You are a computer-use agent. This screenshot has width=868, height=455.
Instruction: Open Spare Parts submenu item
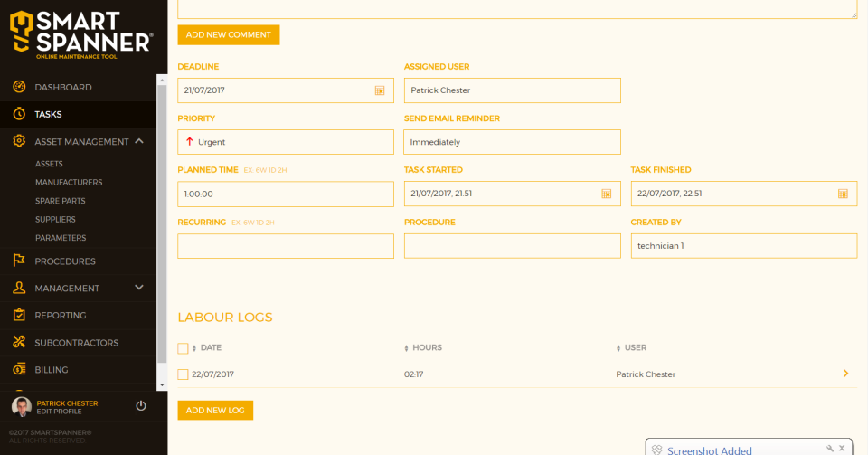[x=61, y=201]
